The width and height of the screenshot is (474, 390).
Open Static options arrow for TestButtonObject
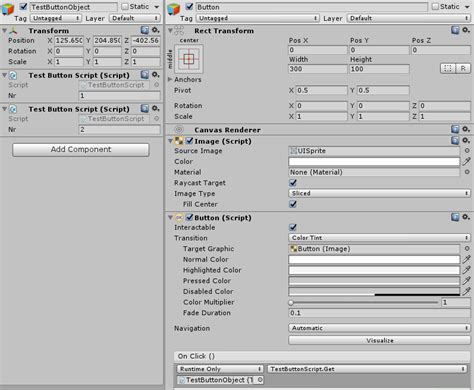(157, 7)
